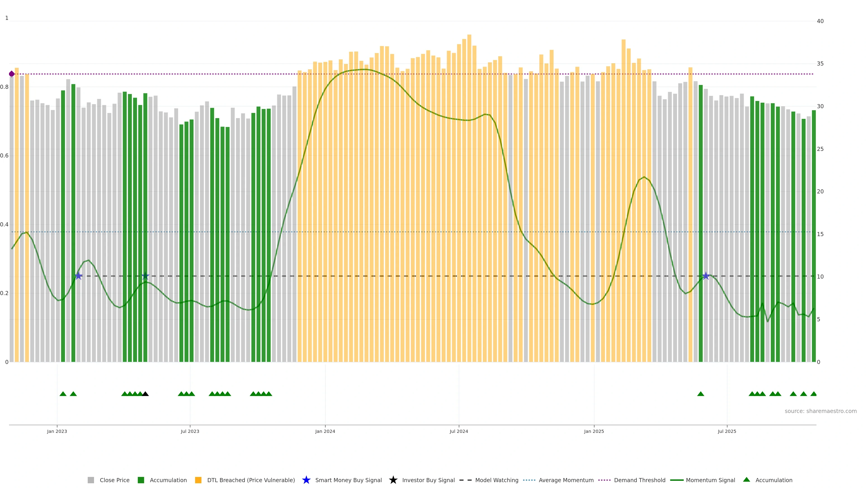The height and width of the screenshot is (488, 868).
Task: Click the Jul 2024 axis label
Action: point(459,432)
